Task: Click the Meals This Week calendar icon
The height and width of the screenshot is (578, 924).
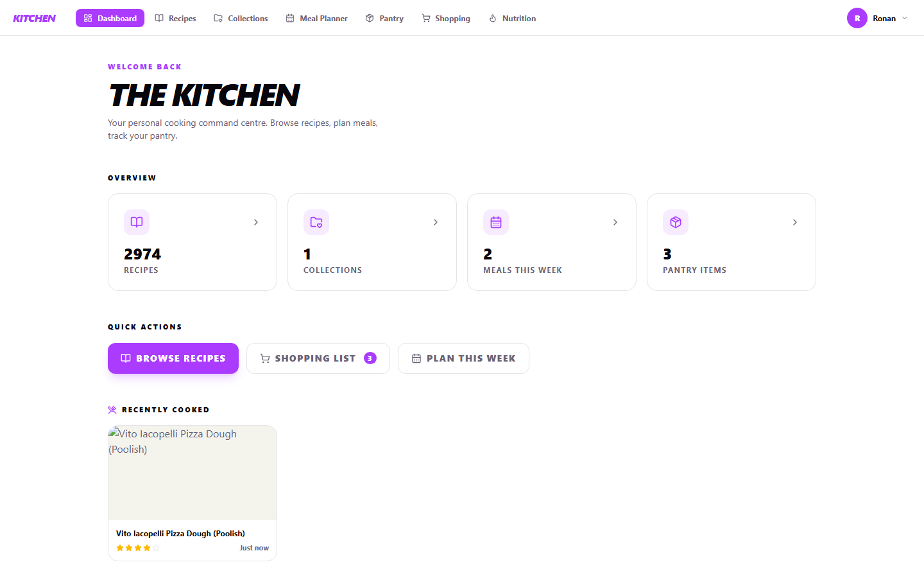Action: click(496, 222)
